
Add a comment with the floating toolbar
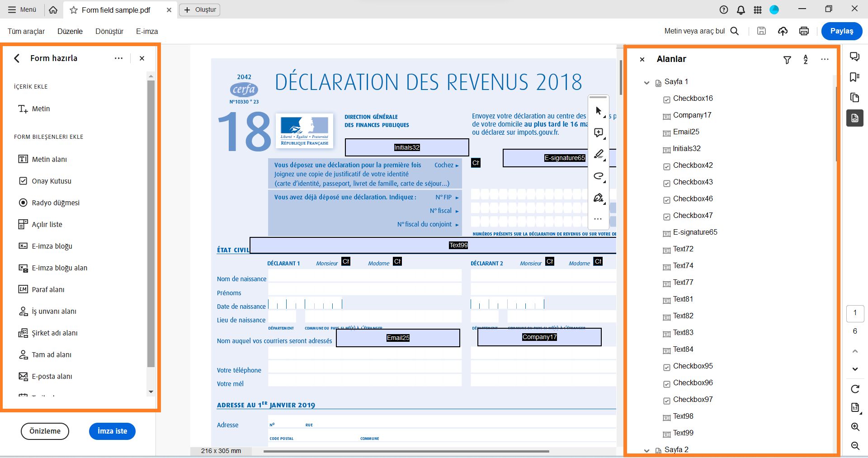599,133
